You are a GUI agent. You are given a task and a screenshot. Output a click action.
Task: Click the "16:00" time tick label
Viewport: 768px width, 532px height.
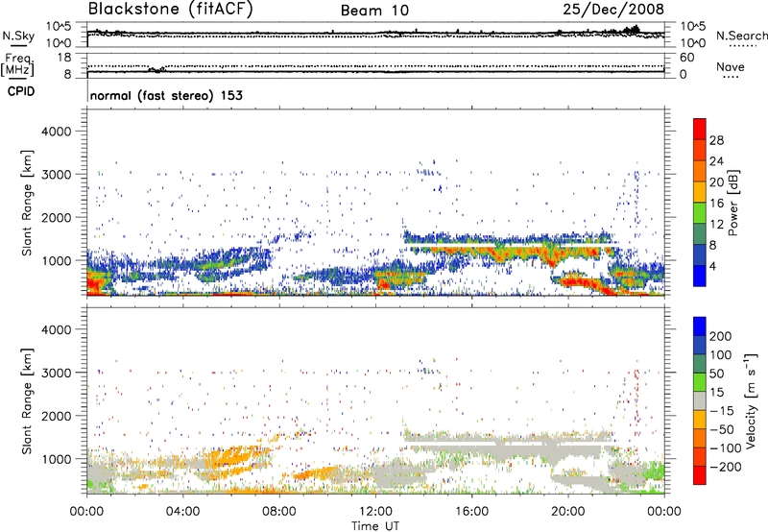[471, 512]
